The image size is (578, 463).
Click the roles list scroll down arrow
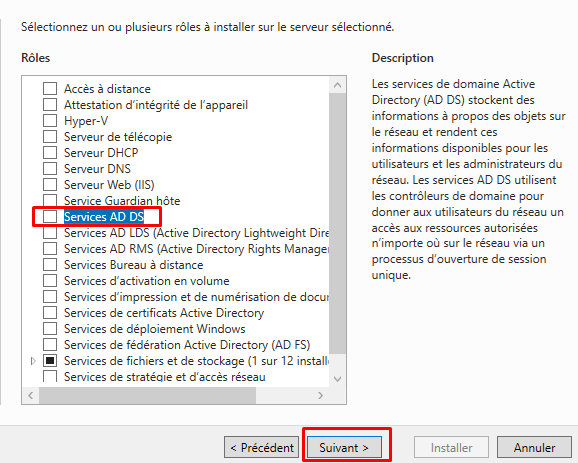pos(337,379)
